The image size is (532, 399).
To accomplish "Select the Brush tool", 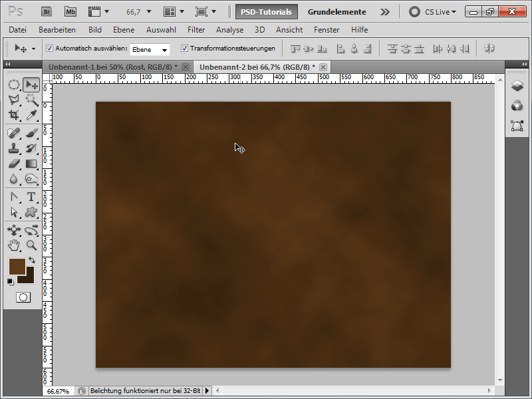I will tap(31, 133).
